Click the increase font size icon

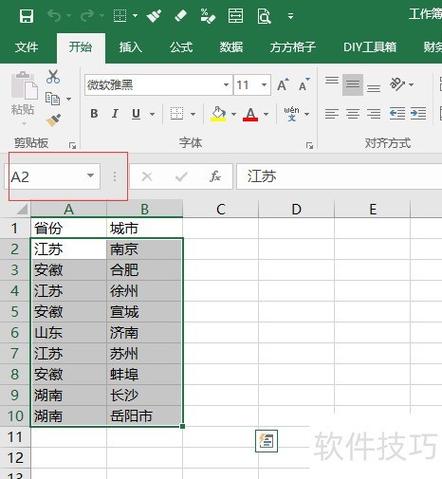(x=283, y=85)
